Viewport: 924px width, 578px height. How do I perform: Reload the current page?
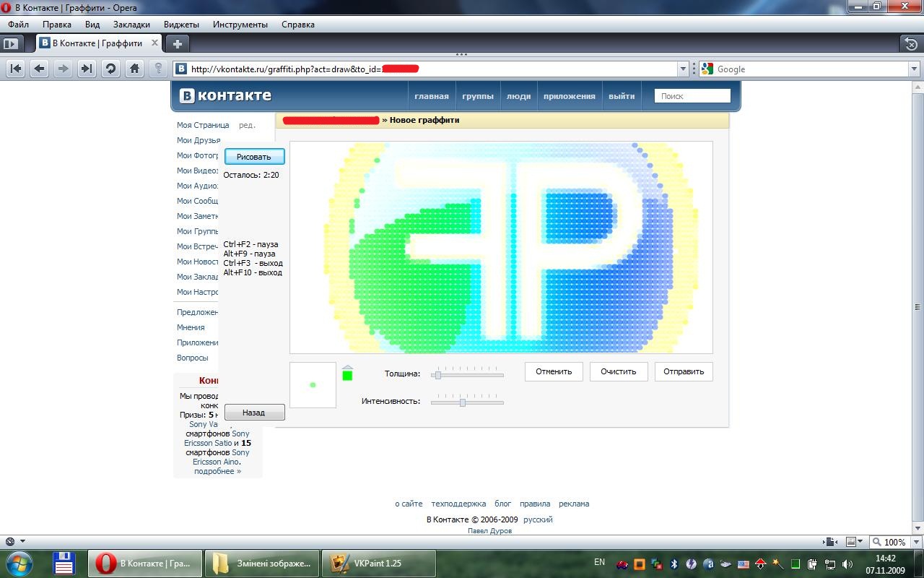110,69
